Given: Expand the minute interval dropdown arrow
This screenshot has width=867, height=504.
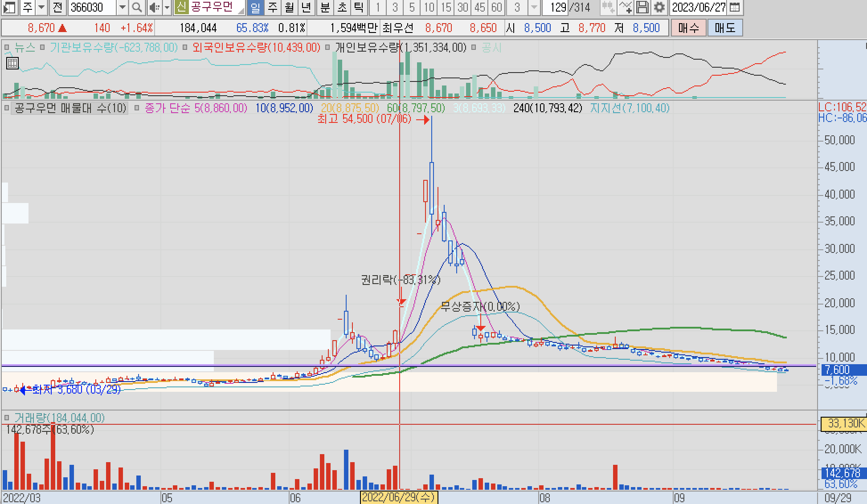Looking at the screenshot, I should (534, 7).
